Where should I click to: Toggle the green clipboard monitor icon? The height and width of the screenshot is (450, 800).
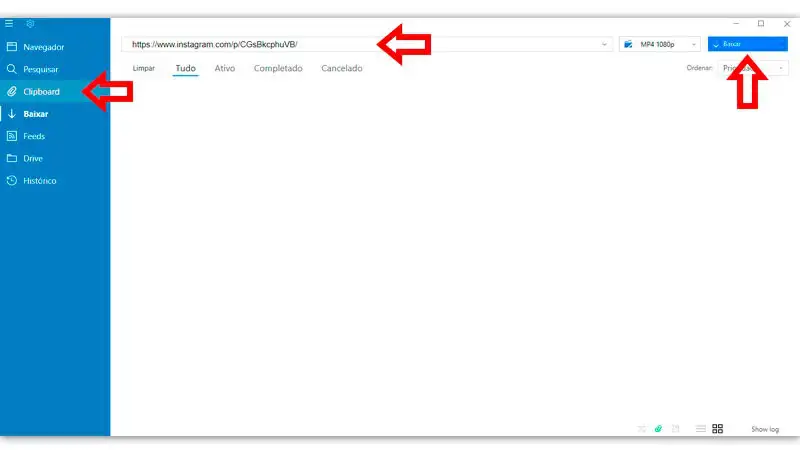658,429
